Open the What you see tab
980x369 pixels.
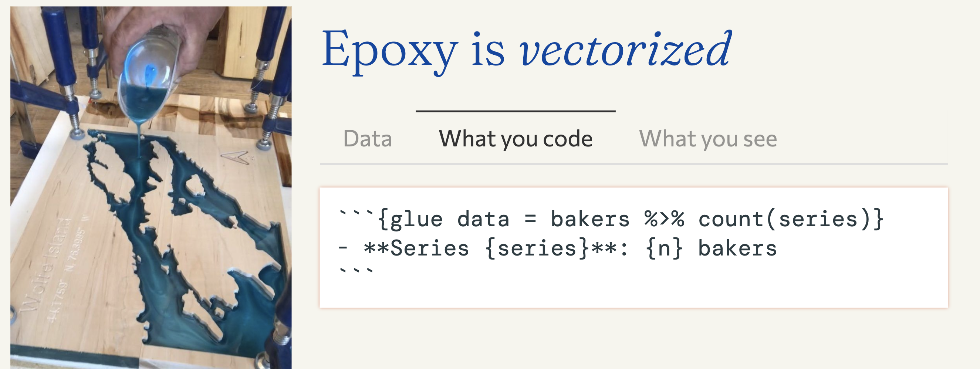click(707, 139)
